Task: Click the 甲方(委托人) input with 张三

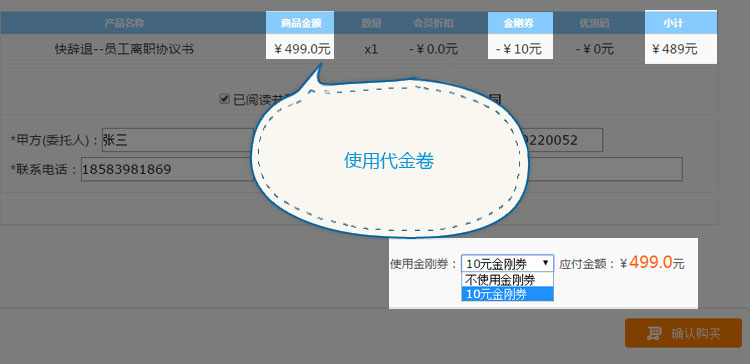Action: (x=177, y=140)
